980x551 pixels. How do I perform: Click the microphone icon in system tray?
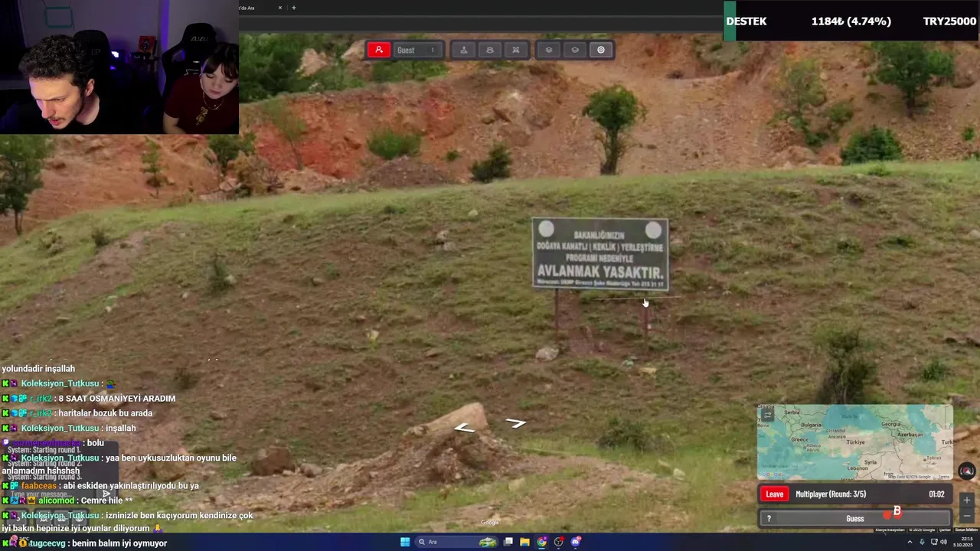(x=922, y=542)
